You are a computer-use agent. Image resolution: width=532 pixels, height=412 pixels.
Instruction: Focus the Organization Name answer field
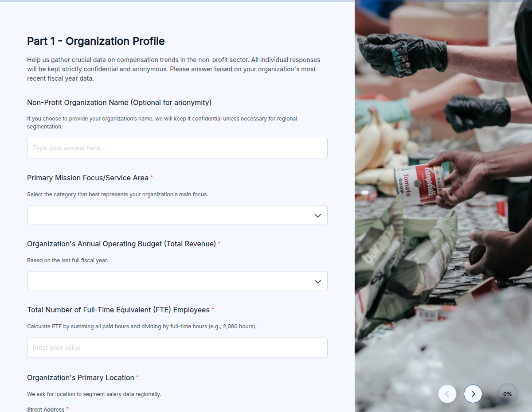click(177, 148)
